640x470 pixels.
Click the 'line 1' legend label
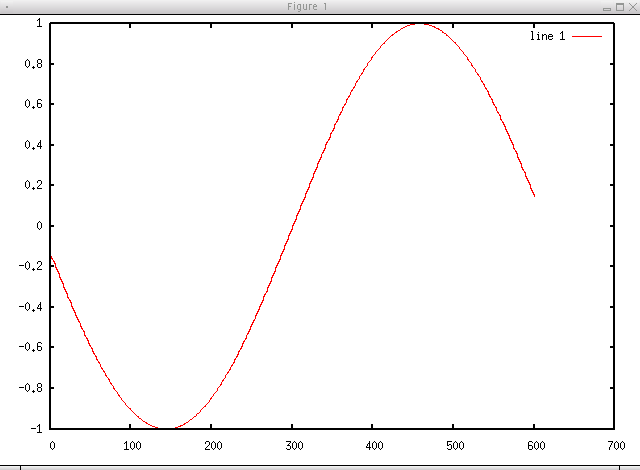[x=547, y=36]
